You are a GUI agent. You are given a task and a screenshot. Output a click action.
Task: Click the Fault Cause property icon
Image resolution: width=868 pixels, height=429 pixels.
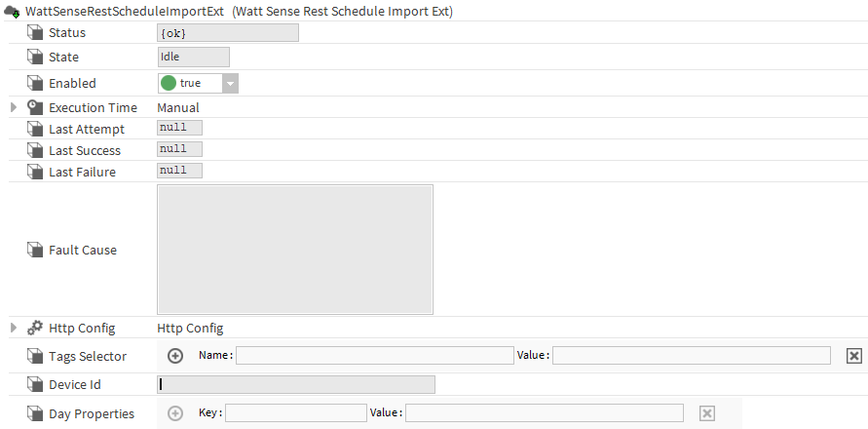pyautogui.click(x=35, y=251)
